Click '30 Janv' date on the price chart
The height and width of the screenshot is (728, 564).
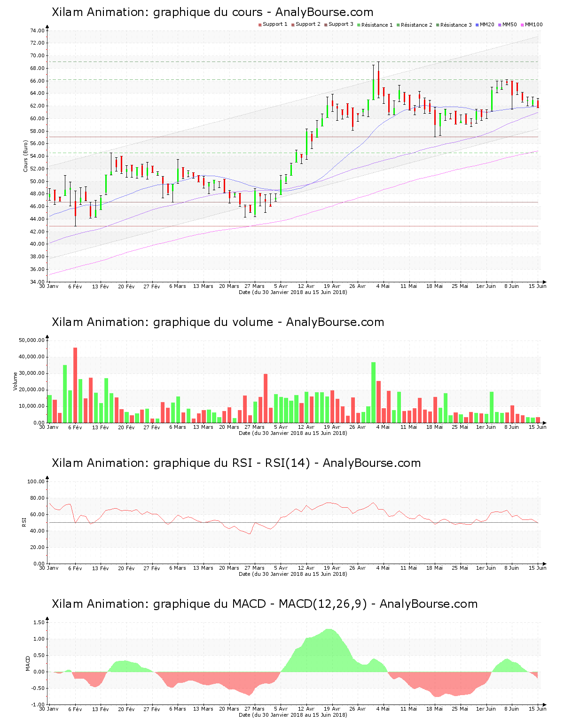[x=49, y=286]
